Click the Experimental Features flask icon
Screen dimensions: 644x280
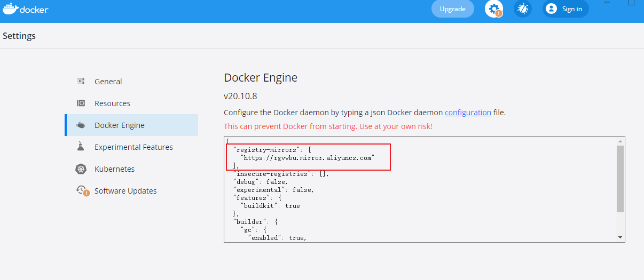(x=81, y=147)
